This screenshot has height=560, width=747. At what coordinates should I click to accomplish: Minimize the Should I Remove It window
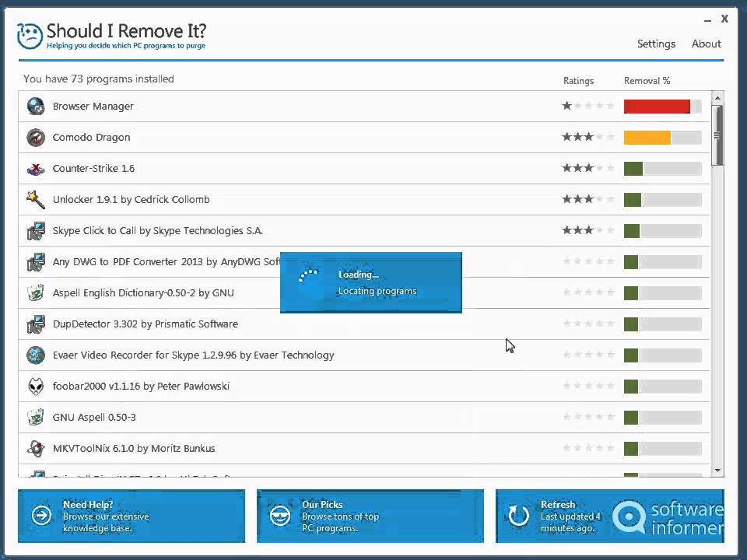point(707,20)
